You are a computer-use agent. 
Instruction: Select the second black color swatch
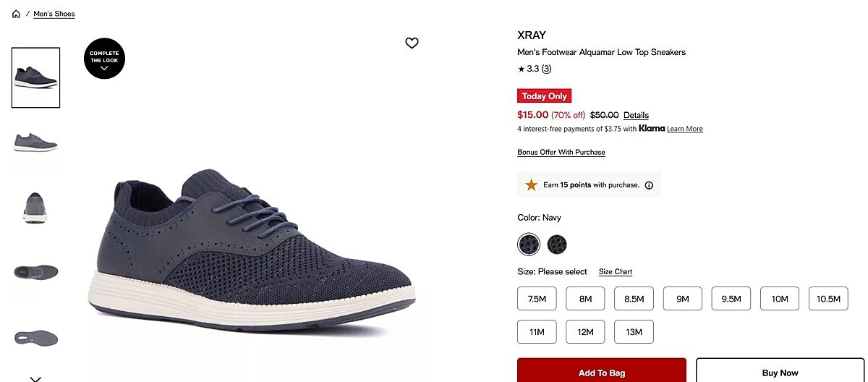coord(557,245)
